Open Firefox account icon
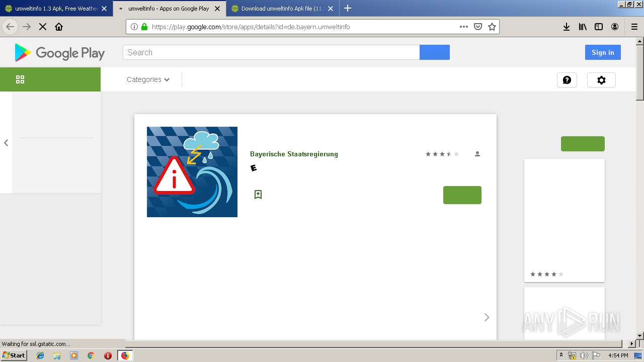The width and height of the screenshot is (644, 362). tap(615, 27)
